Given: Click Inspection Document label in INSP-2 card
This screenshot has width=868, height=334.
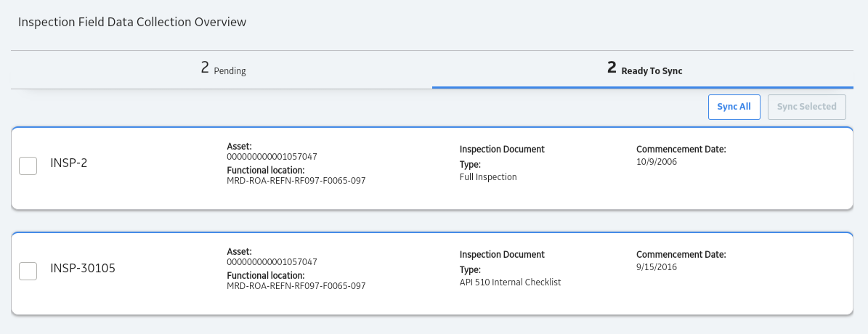Looking at the screenshot, I should coord(502,150).
